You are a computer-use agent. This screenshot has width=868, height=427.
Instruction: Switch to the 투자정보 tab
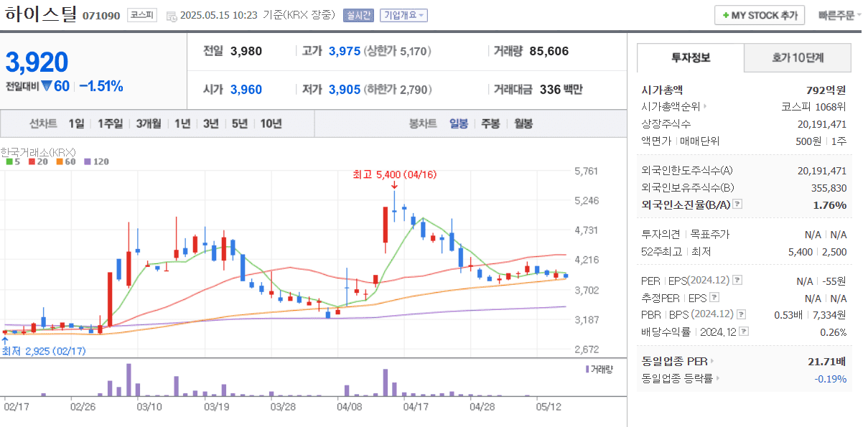[x=691, y=57]
